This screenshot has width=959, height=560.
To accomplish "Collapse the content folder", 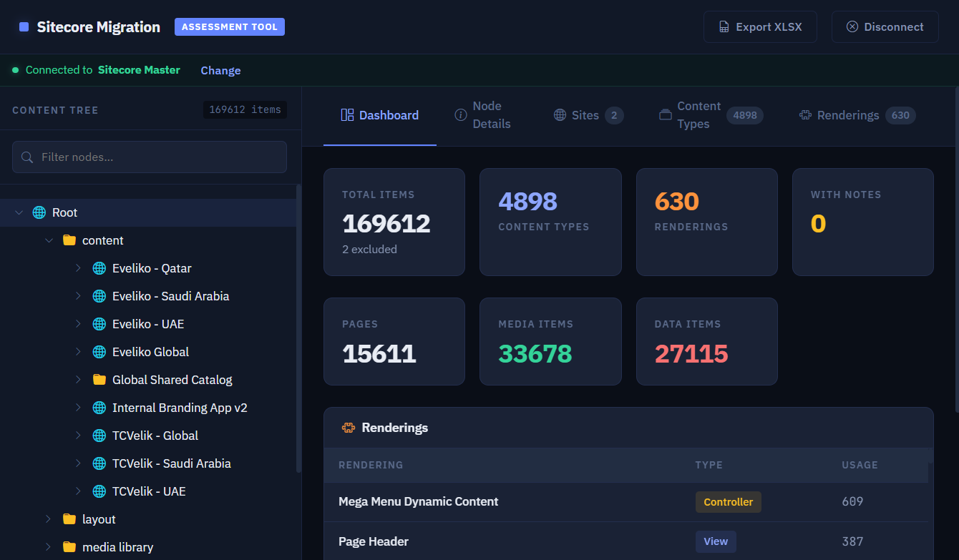I will pyautogui.click(x=49, y=240).
